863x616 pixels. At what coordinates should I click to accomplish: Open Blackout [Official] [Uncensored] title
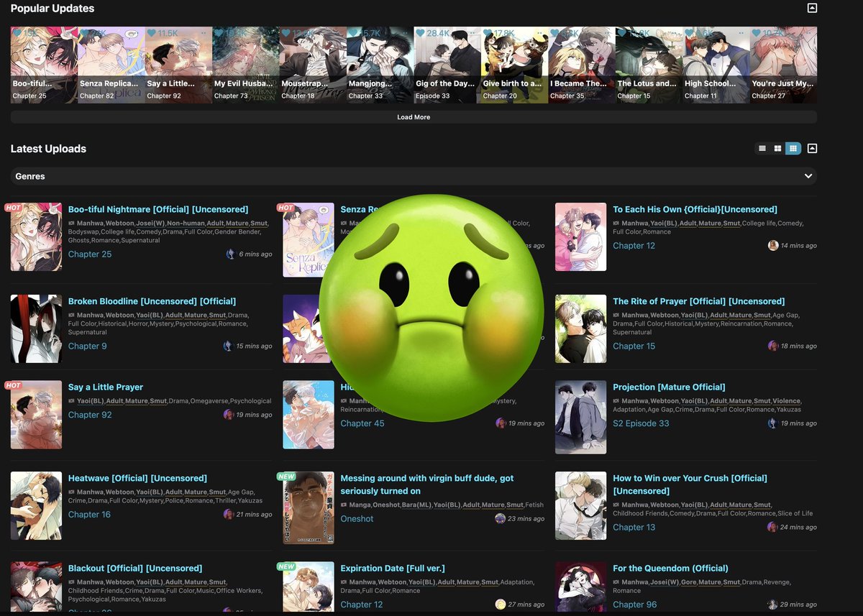coord(135,568)
